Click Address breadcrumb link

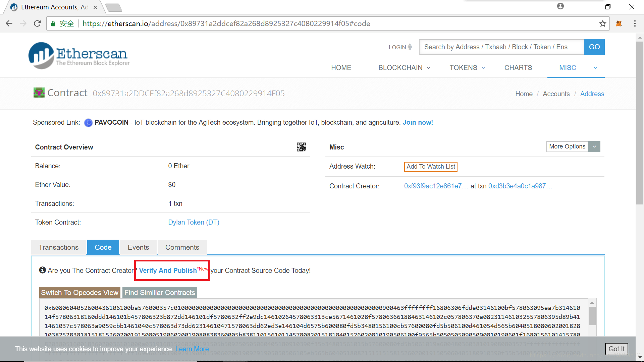592,94
